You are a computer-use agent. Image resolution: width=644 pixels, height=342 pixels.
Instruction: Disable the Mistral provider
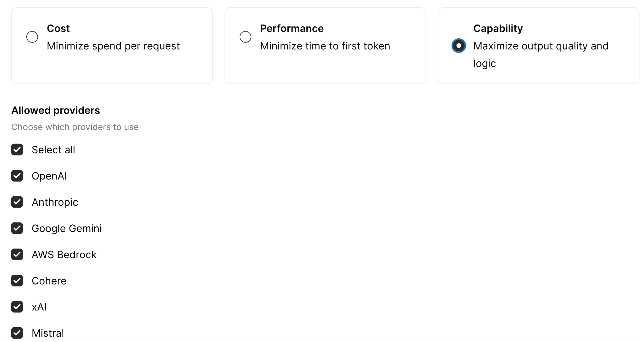pos(17,333)
